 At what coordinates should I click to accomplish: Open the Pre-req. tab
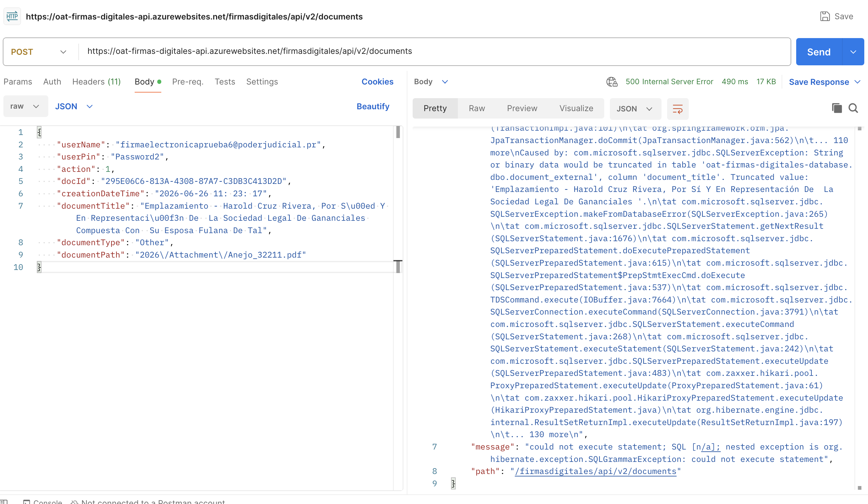188,82
